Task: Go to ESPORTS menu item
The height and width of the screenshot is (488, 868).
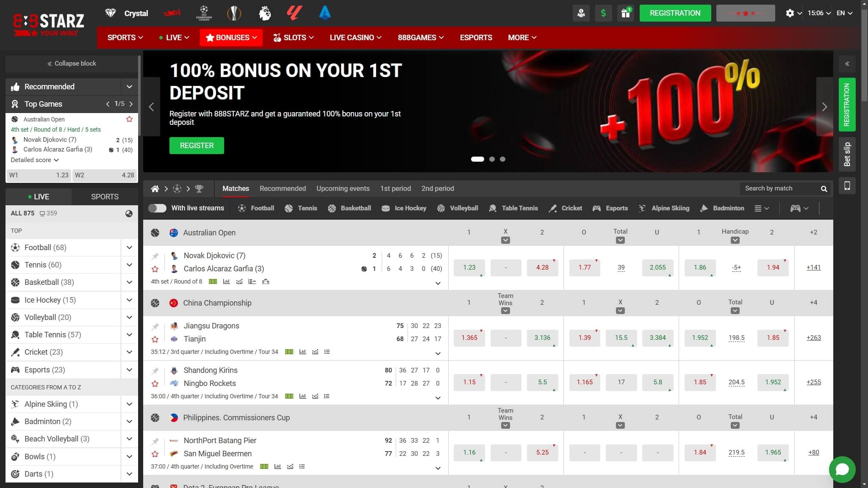Action: 476,38
